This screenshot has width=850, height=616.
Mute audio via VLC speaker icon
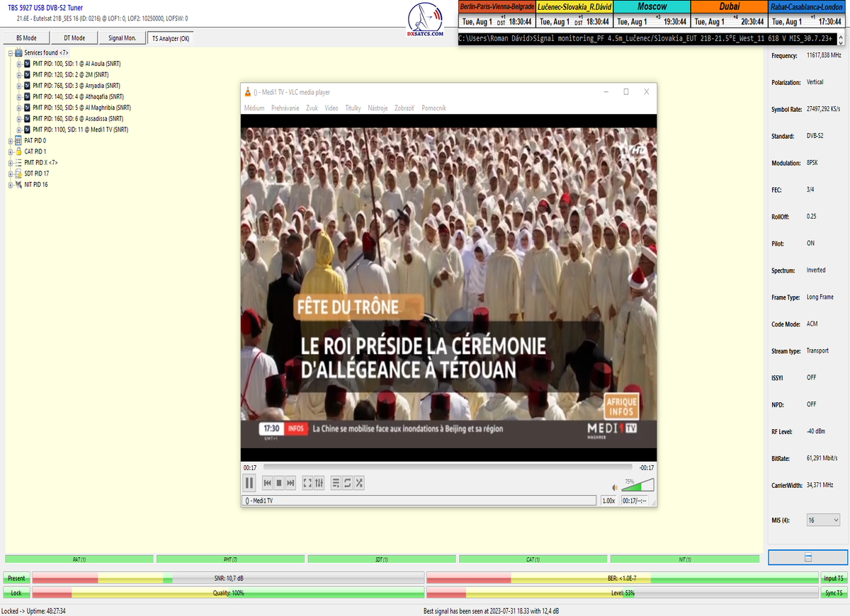click(x=615, y=487)
